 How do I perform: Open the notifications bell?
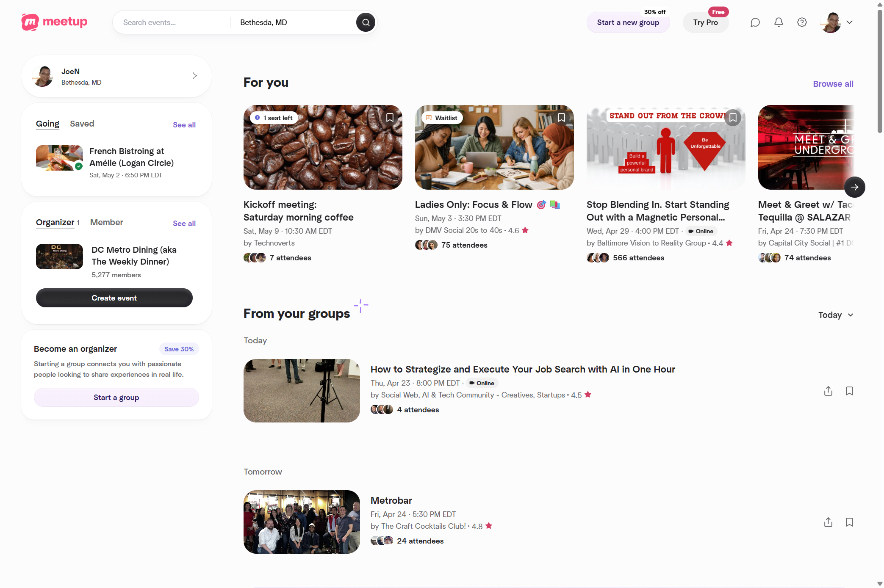coord(779,22)
